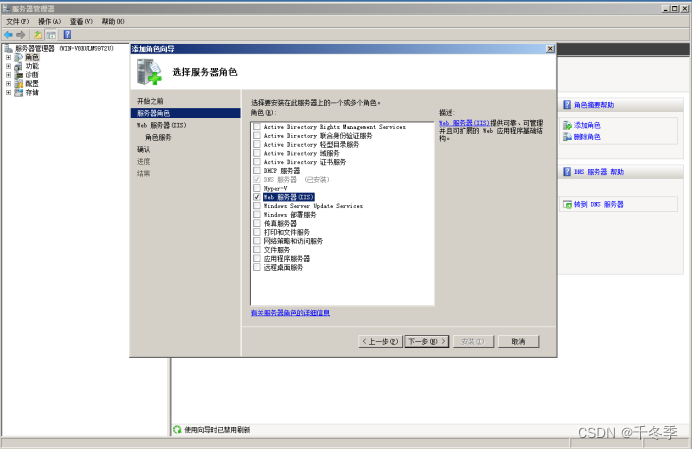693x450 pixels.
Task: Open the 查看(V) menu
Action: point(81,21)
